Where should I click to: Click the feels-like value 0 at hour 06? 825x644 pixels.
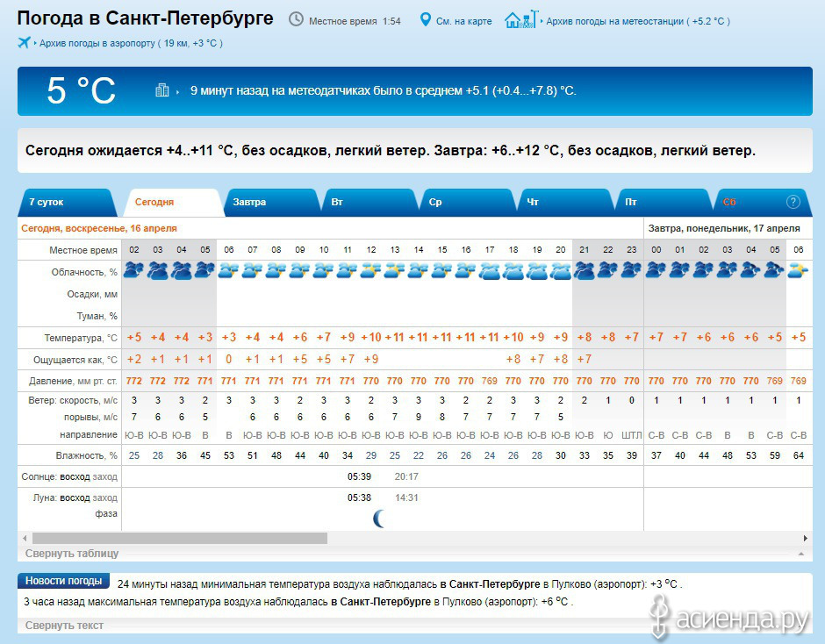pos(229,360)
